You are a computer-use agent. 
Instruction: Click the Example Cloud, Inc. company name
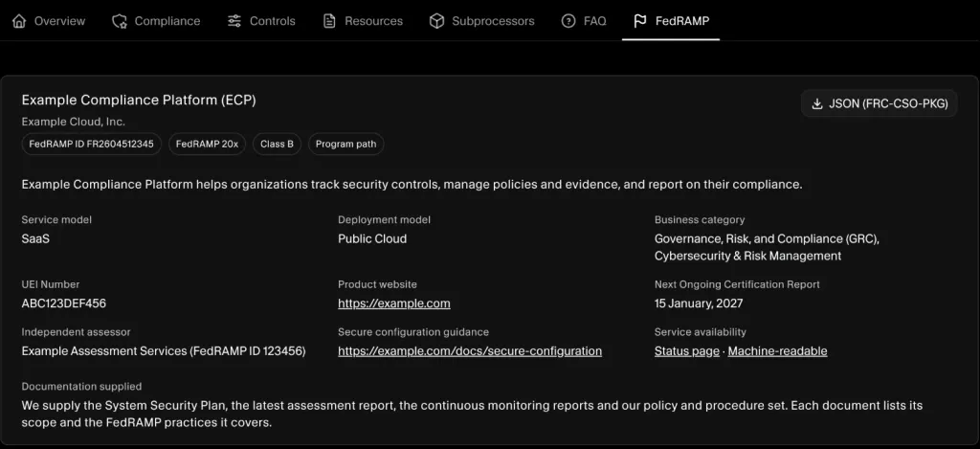(x=73, y=122)
